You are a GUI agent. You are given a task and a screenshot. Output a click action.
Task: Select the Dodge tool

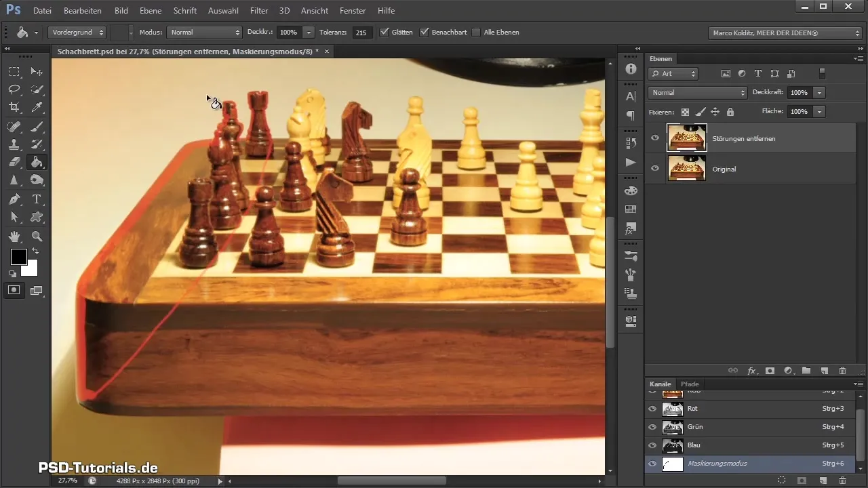[x=37, y=180]
